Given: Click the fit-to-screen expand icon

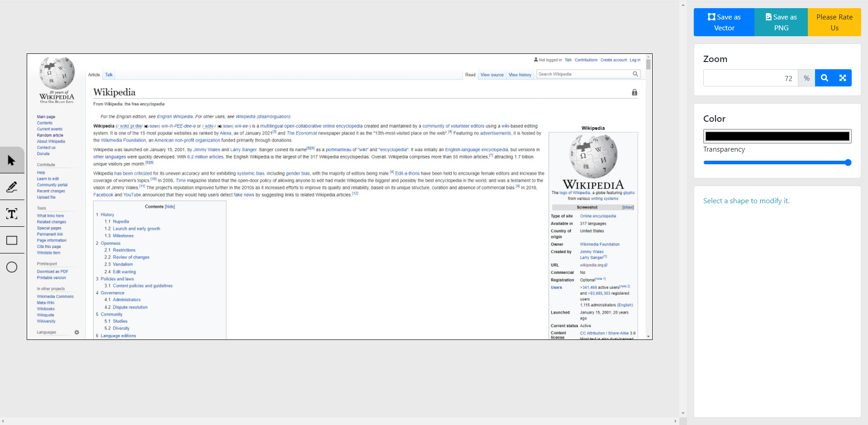Looking at the screenshot, I should (842, 78).
